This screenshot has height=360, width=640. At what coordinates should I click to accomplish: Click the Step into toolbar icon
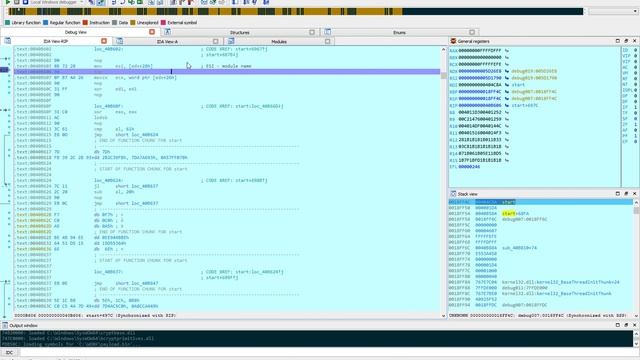click(114, 2)
